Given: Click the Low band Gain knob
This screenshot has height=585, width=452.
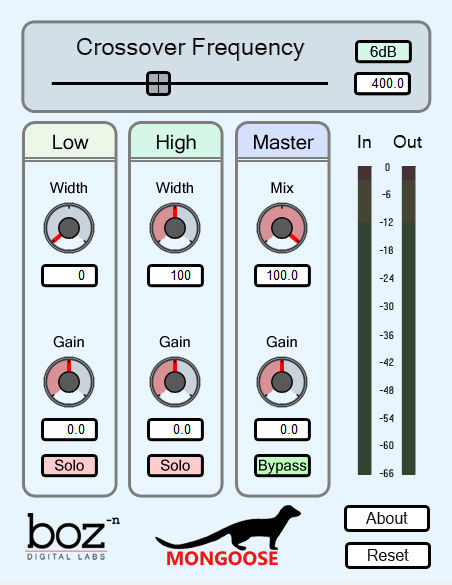Looking at the screenshot, I should pyautogui.click(x=69, y=382).
